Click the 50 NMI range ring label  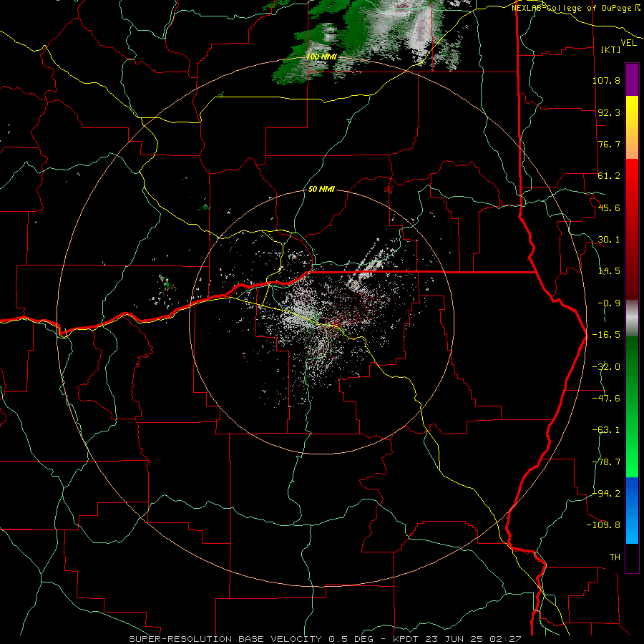click(x=321, y=190)
